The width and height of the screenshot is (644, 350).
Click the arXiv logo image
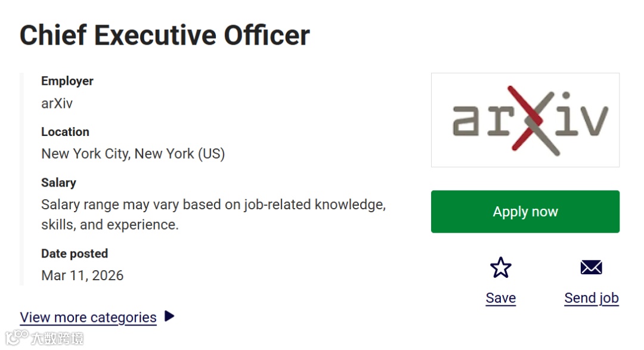[525, 120]
